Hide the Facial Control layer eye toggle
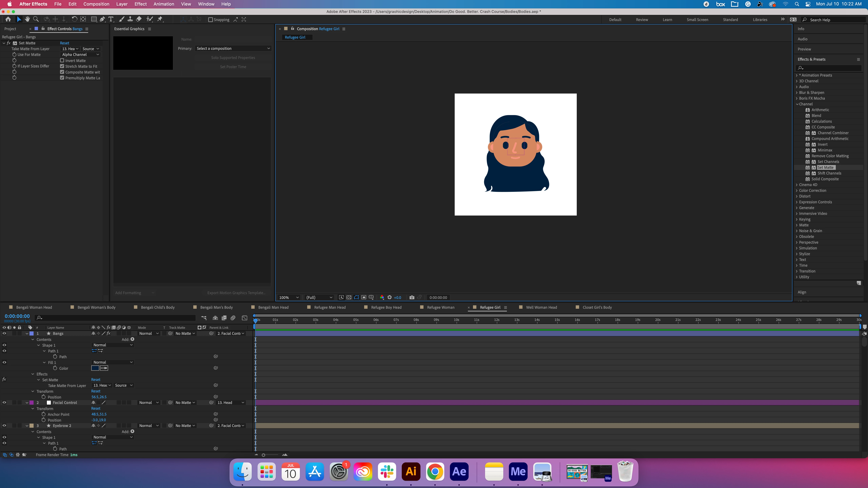This screenshot has height=488, width=868. (4, 402)
